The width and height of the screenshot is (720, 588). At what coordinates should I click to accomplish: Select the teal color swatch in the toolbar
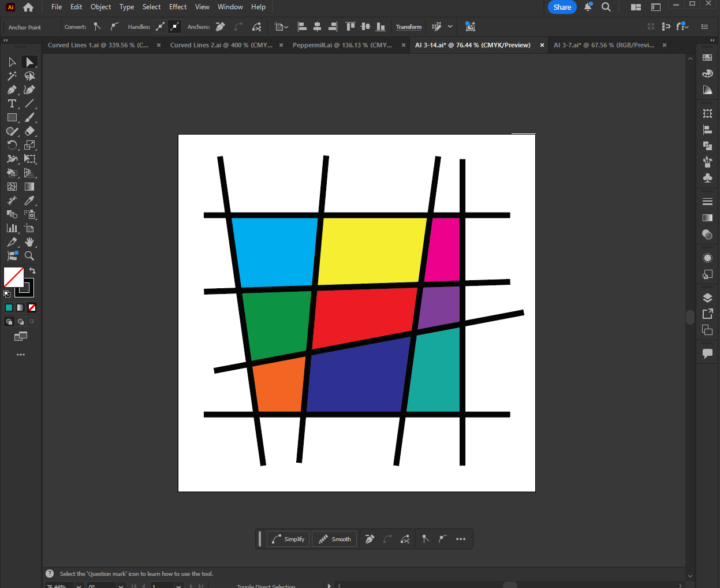pyautogui.click(x=9, y=307)
